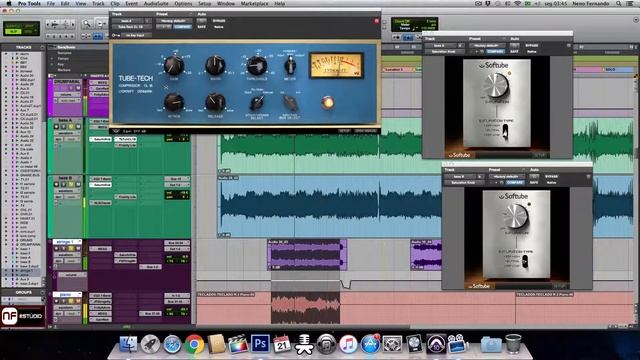Open In 1-2 input selector on piano track
The height and width of the screenshot is (360, 640).
[x=177, y=295]
